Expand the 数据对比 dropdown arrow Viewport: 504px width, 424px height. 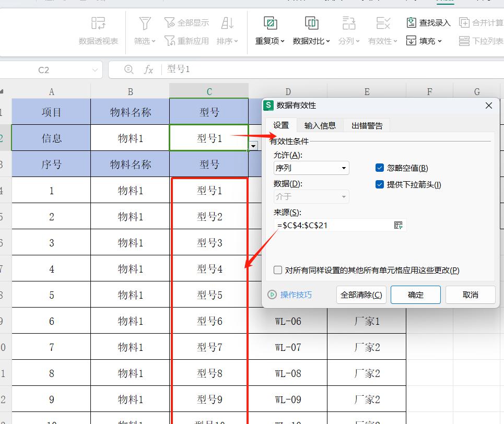[328, 41]
